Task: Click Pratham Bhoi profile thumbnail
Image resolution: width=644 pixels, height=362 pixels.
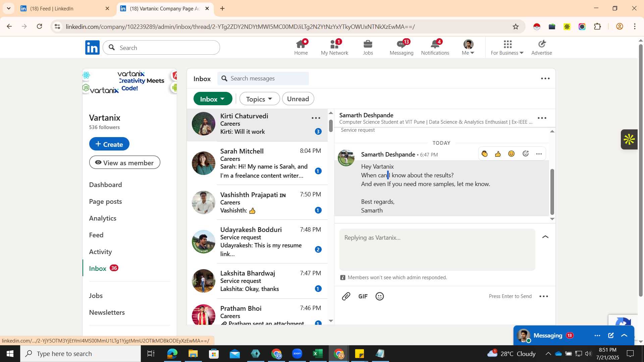Action: pos(203,315)
